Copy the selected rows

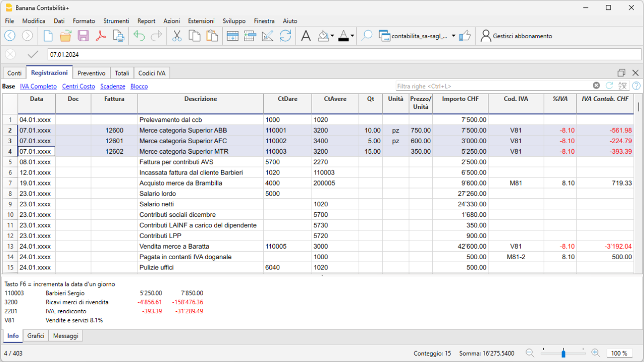pos(194,36)
